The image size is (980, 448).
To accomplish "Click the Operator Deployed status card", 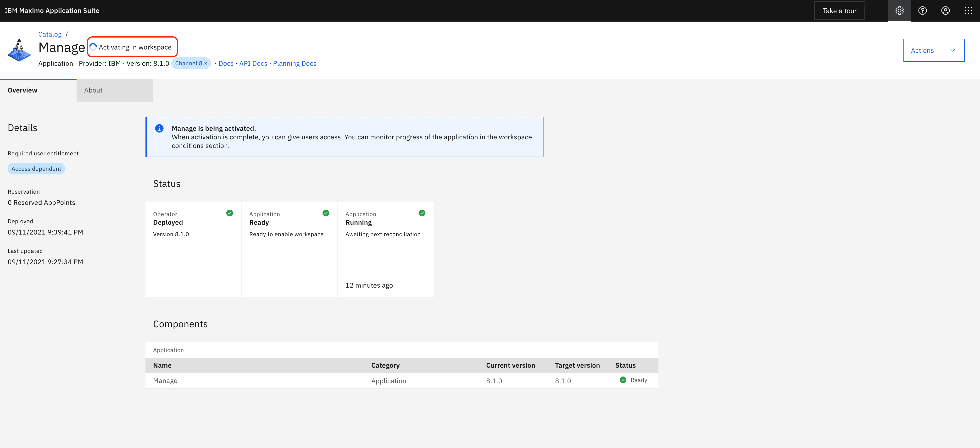I will (193, 249).
